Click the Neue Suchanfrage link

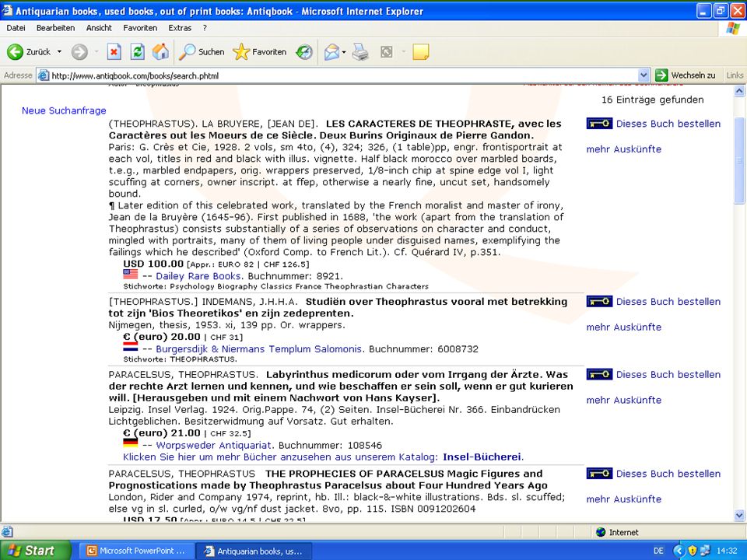(x=64, y=110)
